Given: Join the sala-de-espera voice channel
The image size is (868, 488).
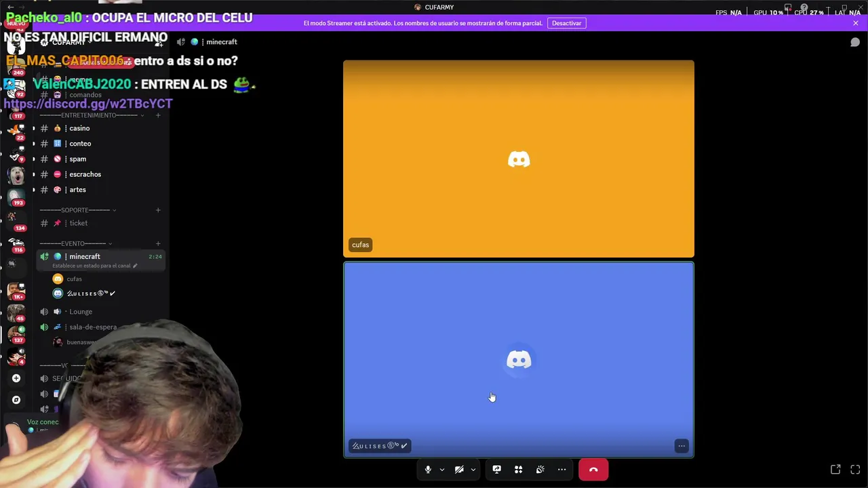Looking at the screenshot, I should click(100, 327).
